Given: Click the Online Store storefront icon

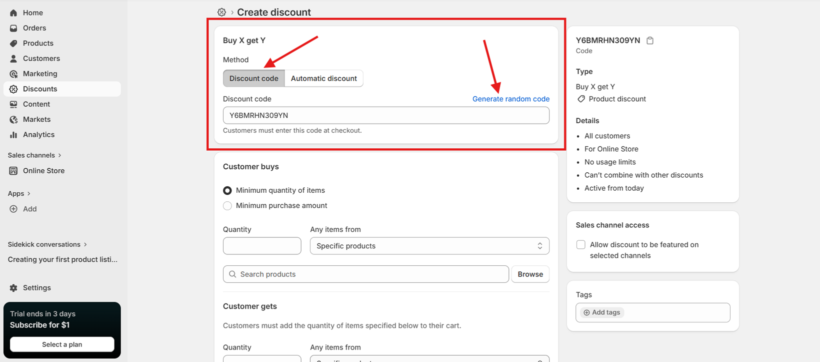Looking at the screenshot, I should tap(14, 171).
